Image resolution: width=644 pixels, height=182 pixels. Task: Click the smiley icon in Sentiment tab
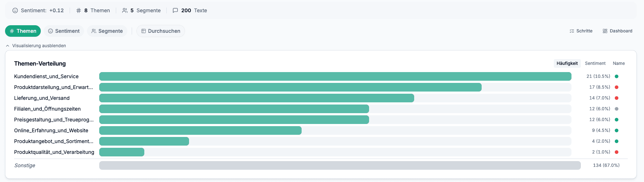[51, 31]
